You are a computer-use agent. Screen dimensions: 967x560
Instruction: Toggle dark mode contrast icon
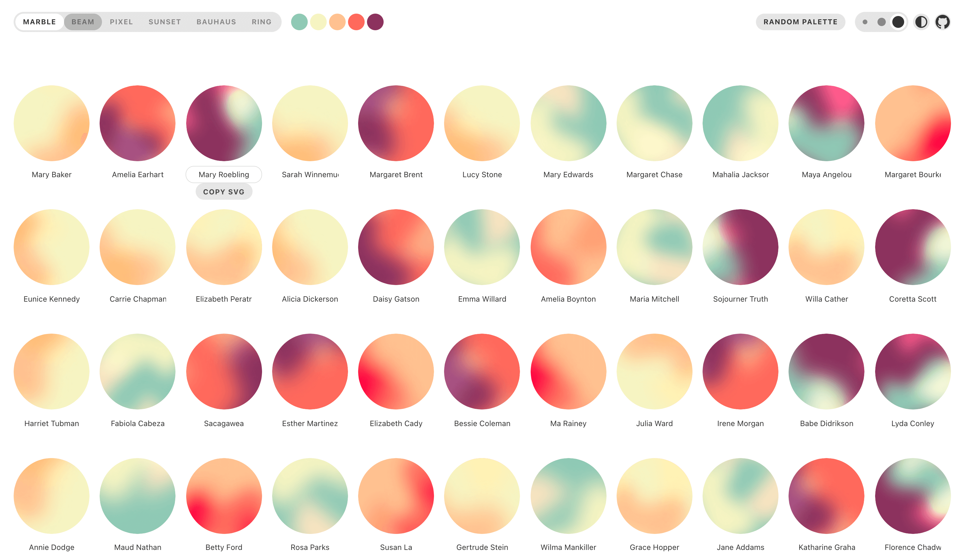[921, 22]
